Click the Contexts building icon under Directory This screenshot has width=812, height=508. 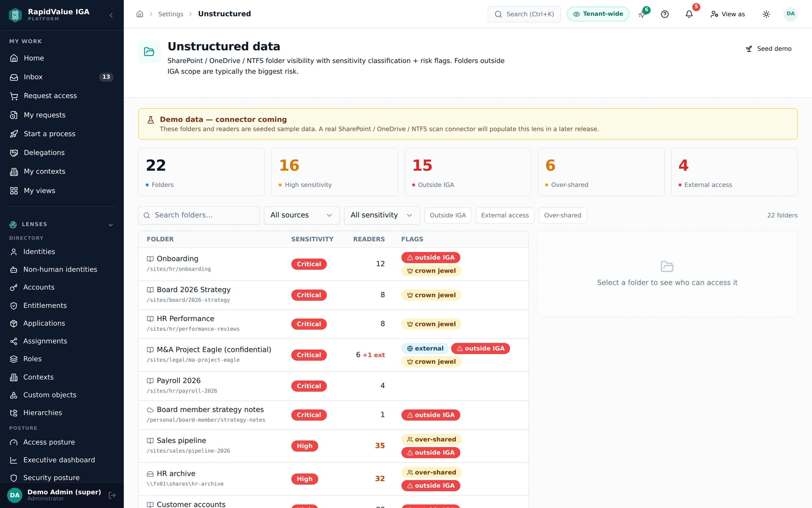click(13, 377)
